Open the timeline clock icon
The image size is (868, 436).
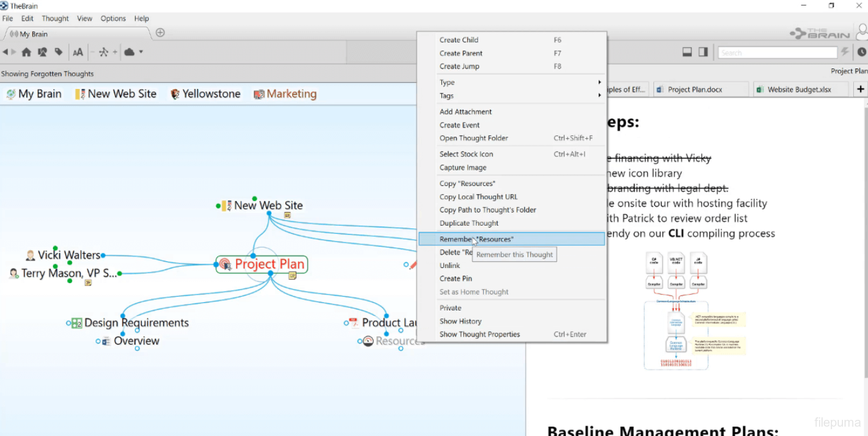pos(862,52)
